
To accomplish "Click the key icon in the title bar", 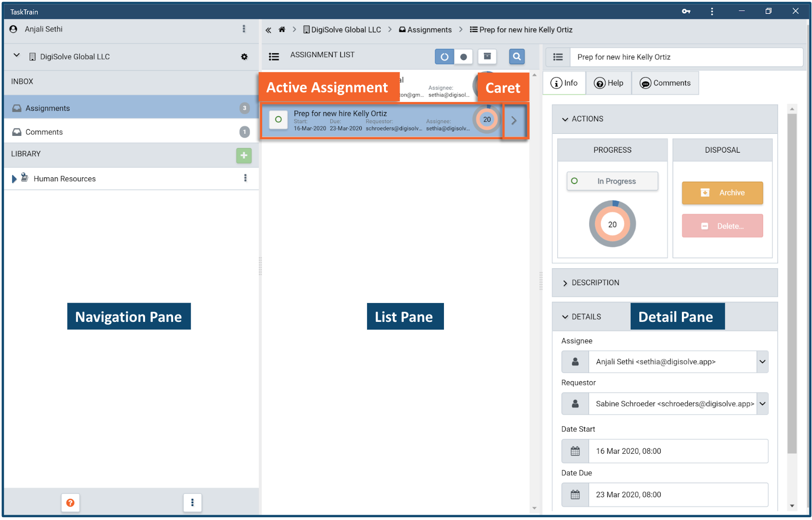I will click(686, 11).
